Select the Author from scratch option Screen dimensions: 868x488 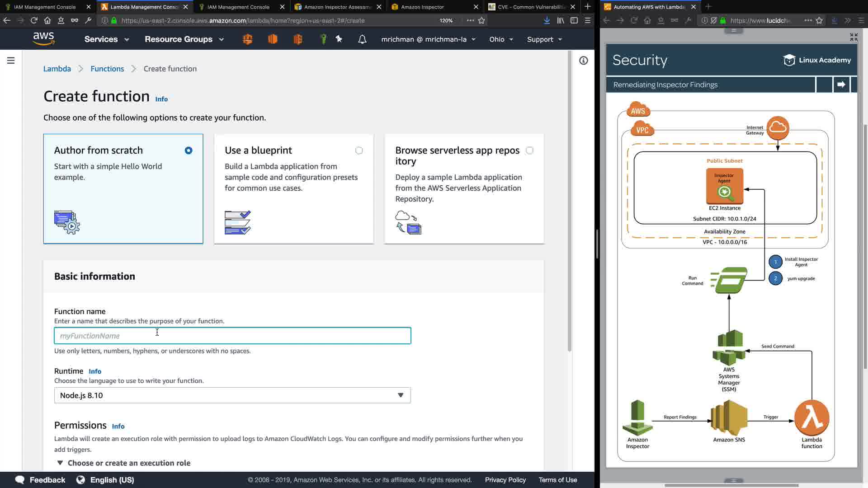(x=189, y=150)
